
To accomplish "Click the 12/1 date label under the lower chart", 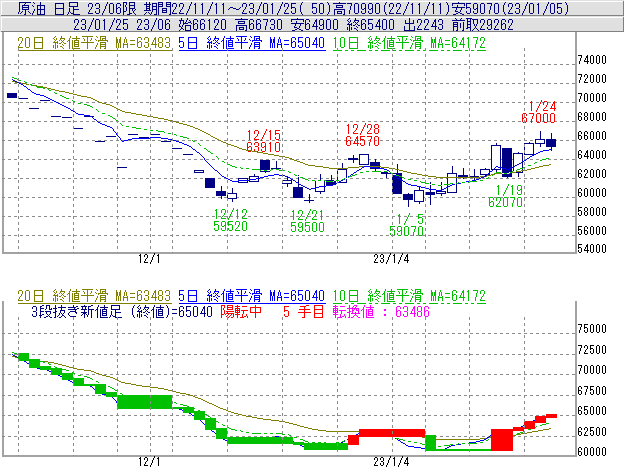I will pos(149,462).
